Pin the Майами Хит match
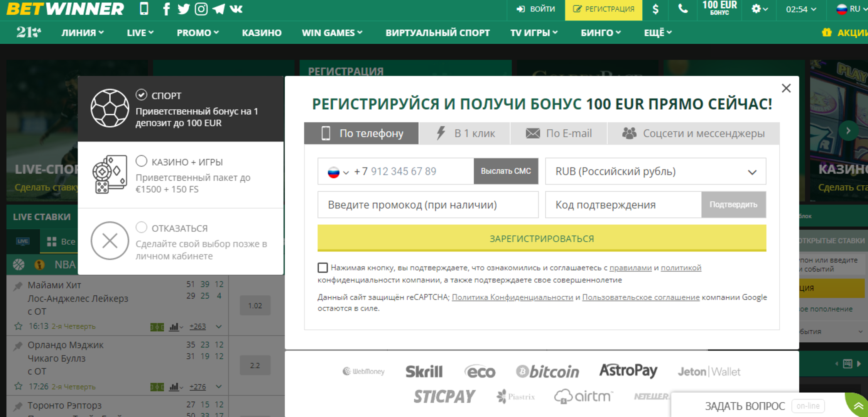 pyautogui.click(x=18, y=286)
